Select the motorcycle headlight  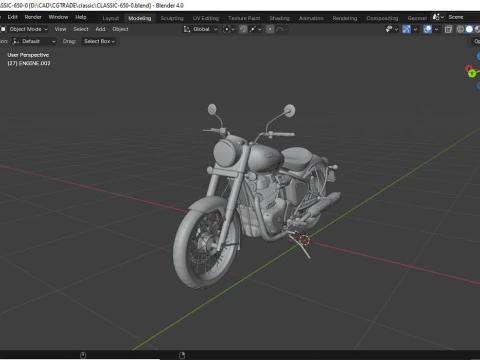click(225, 153)
